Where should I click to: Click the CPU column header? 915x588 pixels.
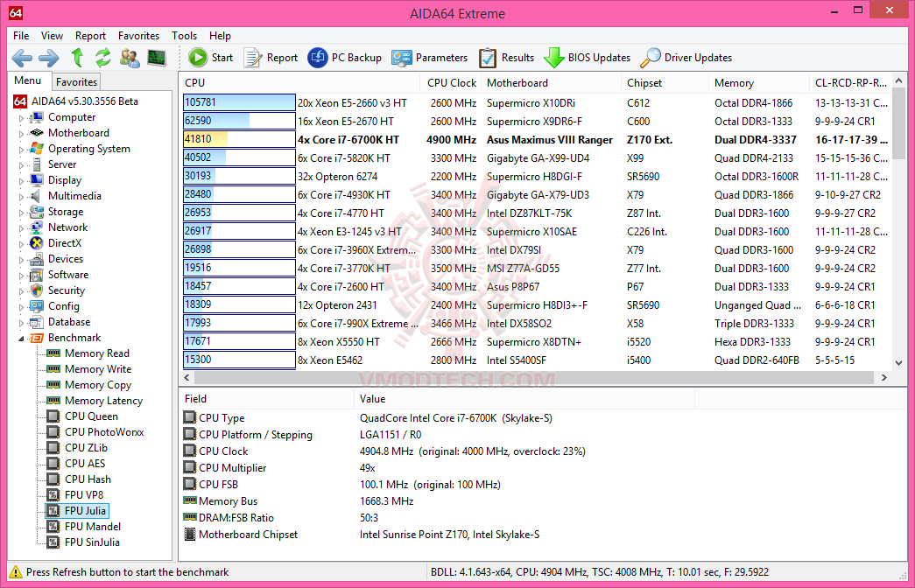[299, 83]
